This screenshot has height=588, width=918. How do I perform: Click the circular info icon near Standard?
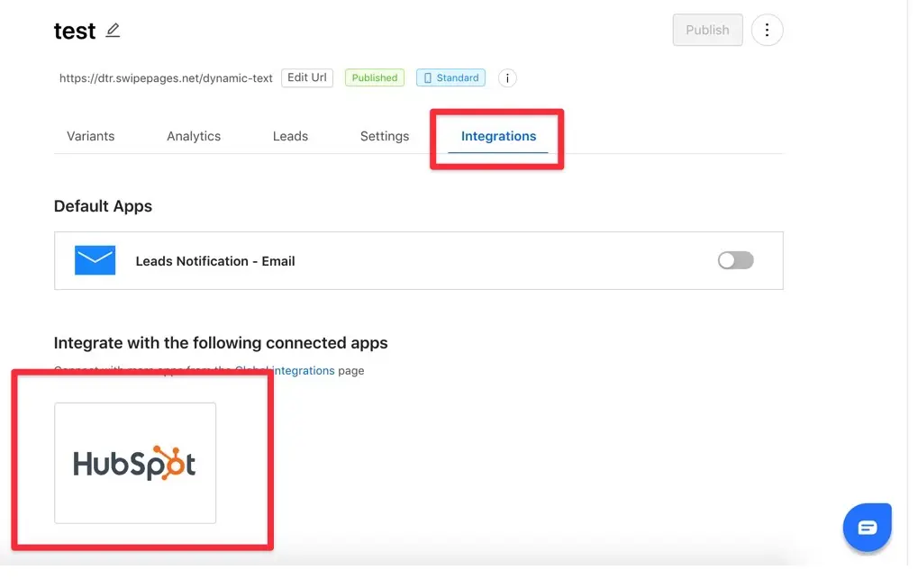click(x=507, y=78)
